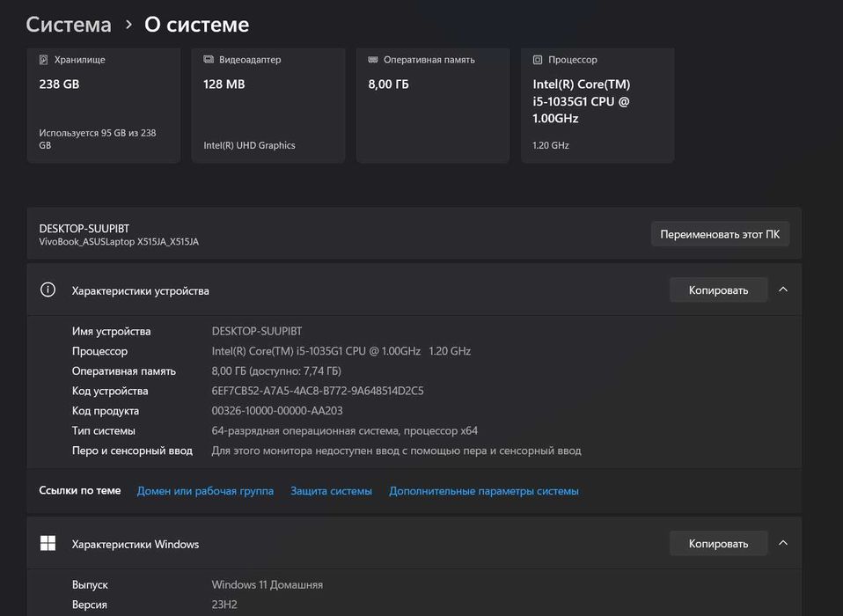Click the breadcrumb separator chevron after Система
843x616 pixels.
point(128,25)
